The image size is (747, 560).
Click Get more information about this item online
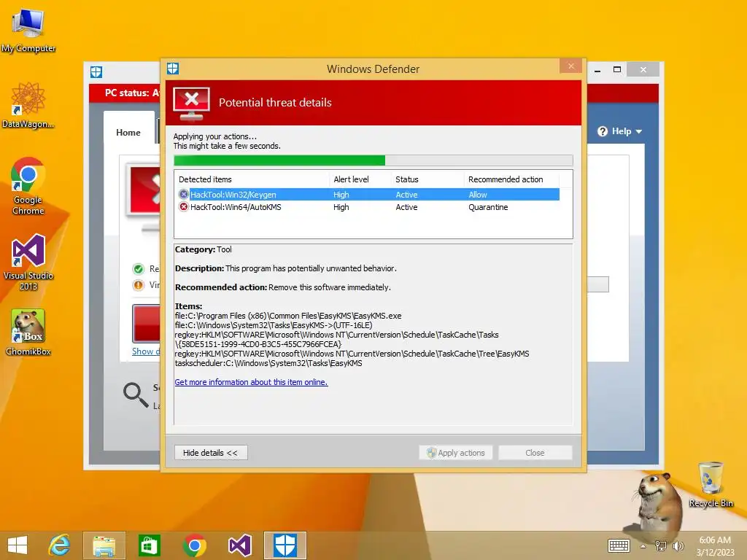251,382
